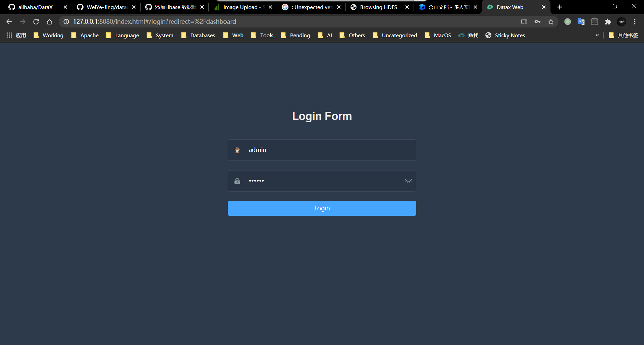Open the MacOS bookmarks folder
Viewport: 644px width, 345px height.
point(438,35)
